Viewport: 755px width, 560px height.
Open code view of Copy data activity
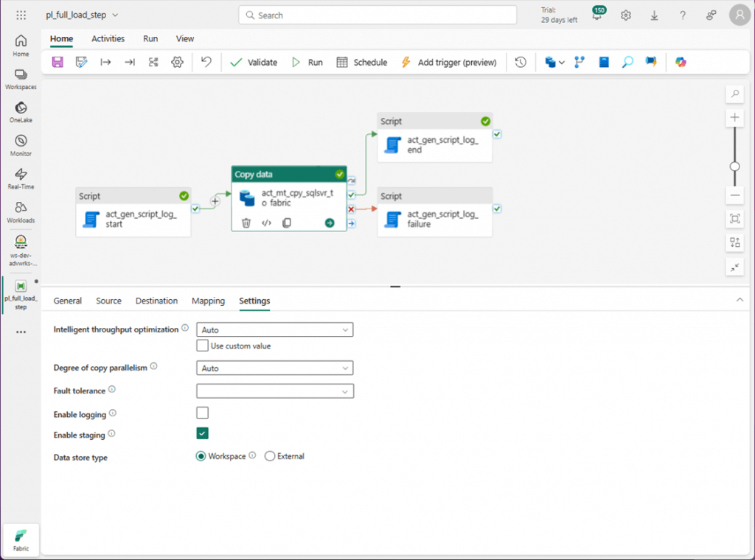tap(265, 223)
